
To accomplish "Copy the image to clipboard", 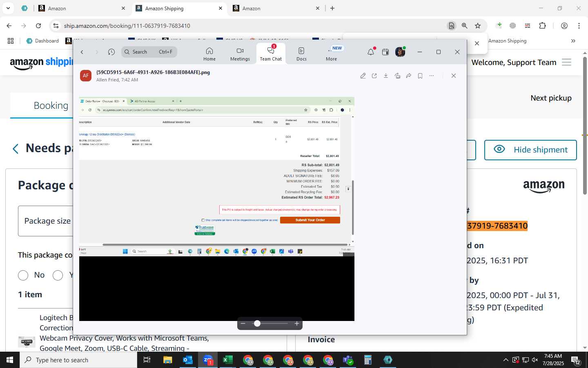I will click(397, 76).
